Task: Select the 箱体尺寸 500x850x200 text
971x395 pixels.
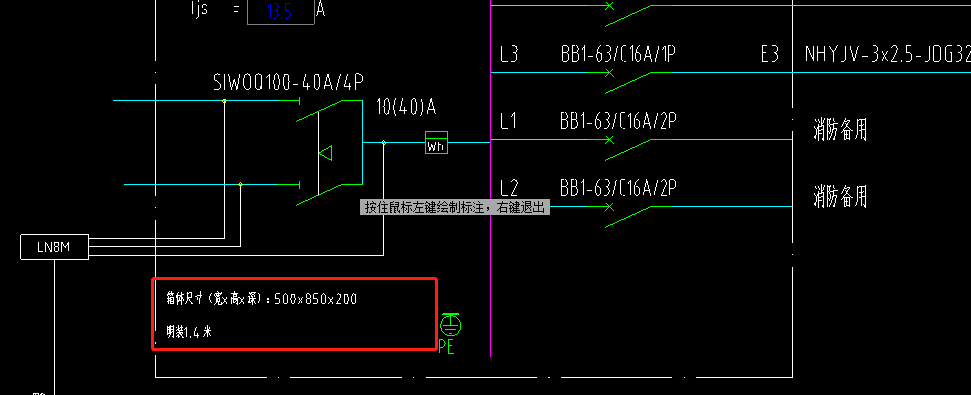Action: tap(261, 299)
